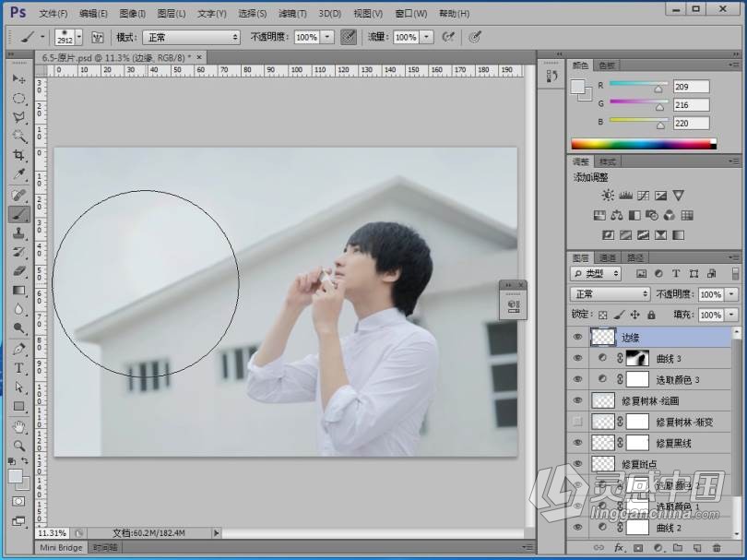747x560 pixels.
Task: Switch to the 色板 tab
Action: pos(607,66)
